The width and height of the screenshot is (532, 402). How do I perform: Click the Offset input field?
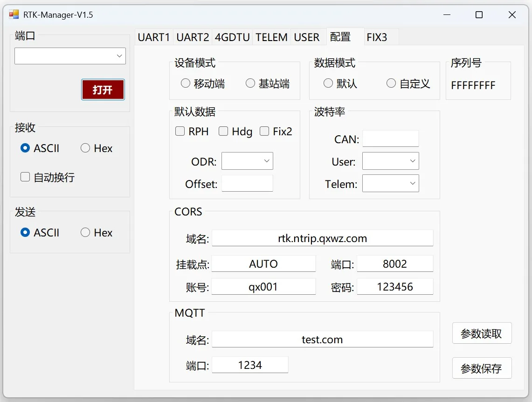[x=247, y=184]
